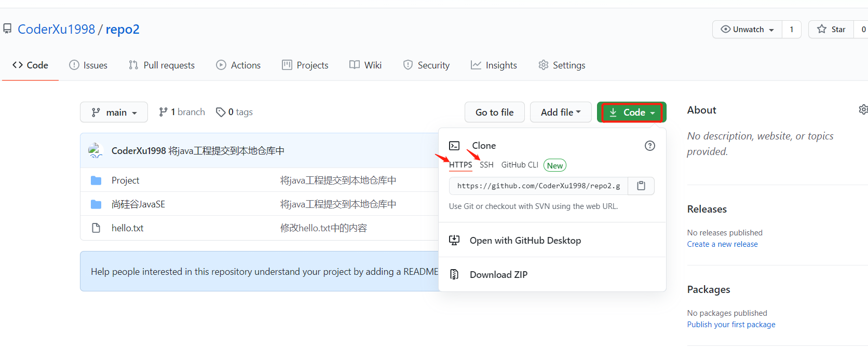Click the terminal icon next to Clone

click(x=454, y=146)
